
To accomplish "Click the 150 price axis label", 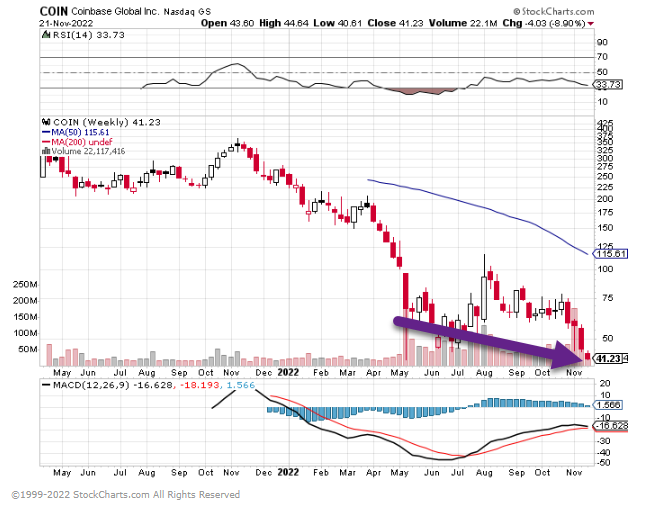I will [x=605, y=228].
